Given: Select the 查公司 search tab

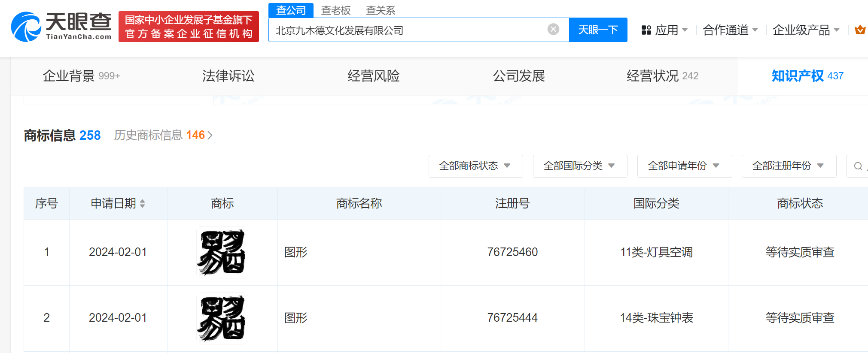Looking at the screenshot, I should 291,10.
